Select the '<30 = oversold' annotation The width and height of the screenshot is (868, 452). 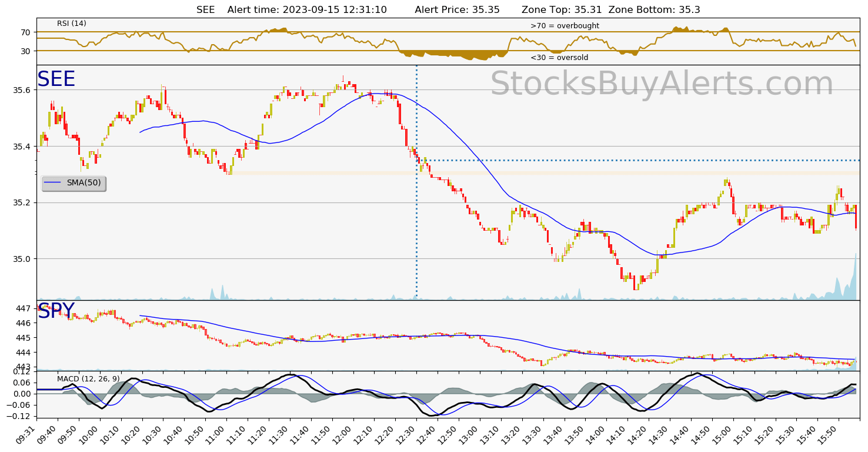(559, 58)
